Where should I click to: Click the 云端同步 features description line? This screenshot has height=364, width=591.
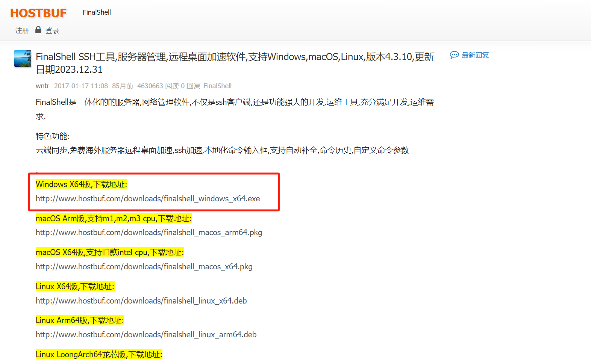pyautogui.click(x=222, y=150)
